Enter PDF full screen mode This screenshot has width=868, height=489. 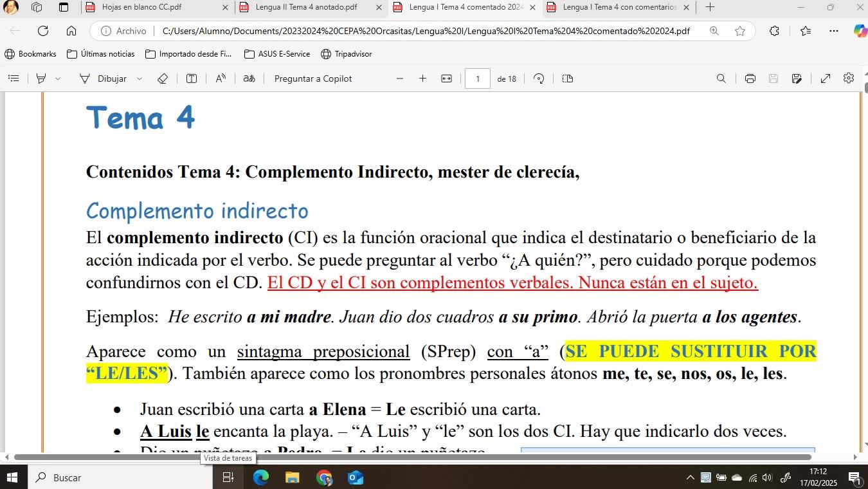pos(825,78)
